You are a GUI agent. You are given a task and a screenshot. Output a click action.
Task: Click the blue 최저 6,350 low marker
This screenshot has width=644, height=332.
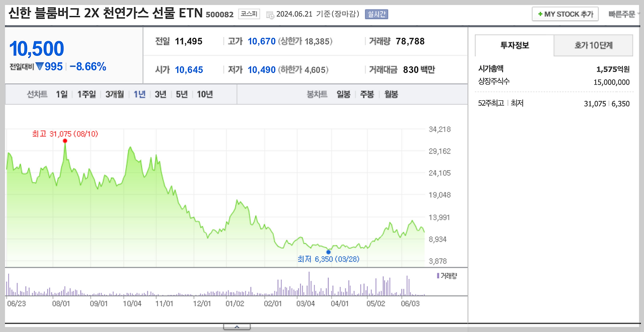tap(329, 251)
